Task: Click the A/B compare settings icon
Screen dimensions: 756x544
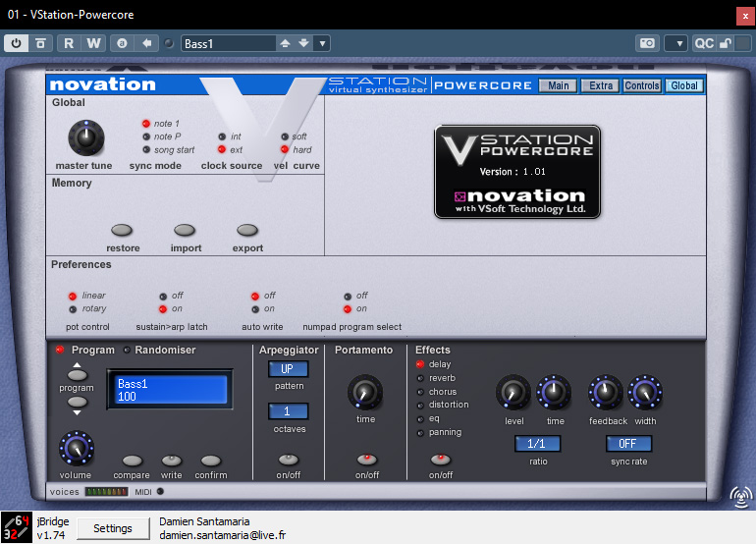Action: point(122,43)
